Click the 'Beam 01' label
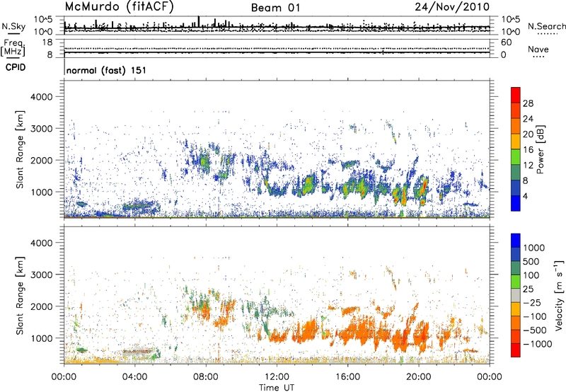This screenshot has width=566, height=392. click(x=275, y=8)
